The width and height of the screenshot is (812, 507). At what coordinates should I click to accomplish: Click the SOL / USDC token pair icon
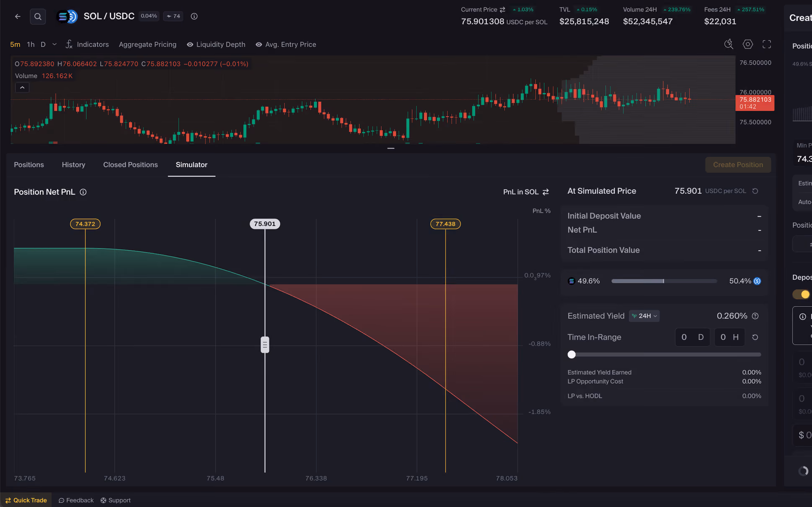pos(67,16)
